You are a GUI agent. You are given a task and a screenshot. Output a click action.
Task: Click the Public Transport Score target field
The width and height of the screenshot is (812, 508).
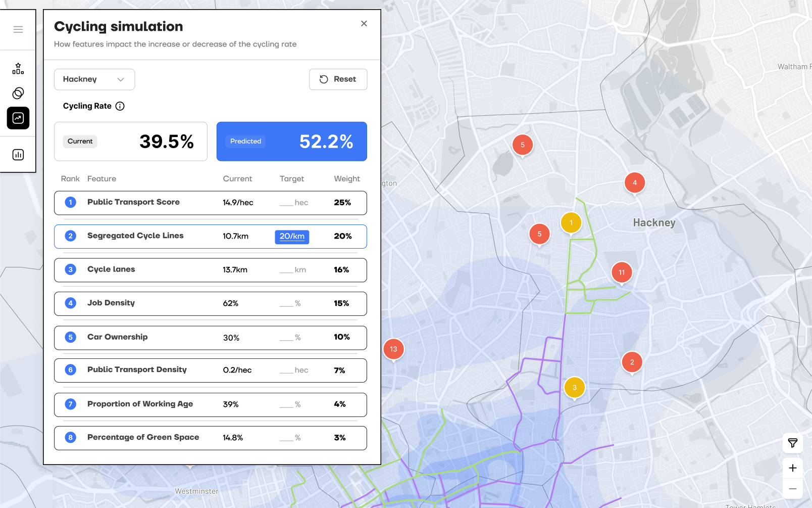(293, 203)
